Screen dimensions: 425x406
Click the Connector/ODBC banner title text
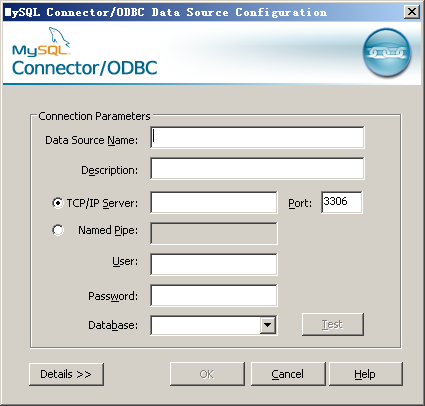click(85, 68)
